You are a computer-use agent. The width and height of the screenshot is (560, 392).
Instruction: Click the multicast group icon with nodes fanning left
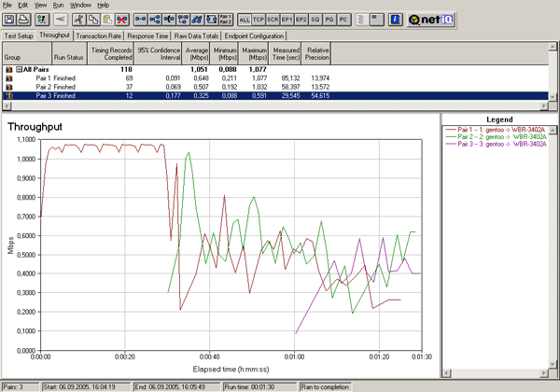[169, 20]
